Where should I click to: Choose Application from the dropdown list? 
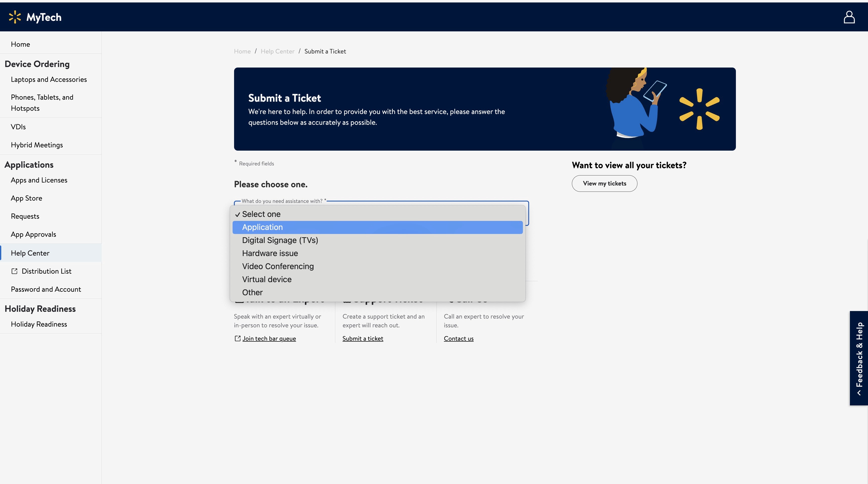[262, 227]
